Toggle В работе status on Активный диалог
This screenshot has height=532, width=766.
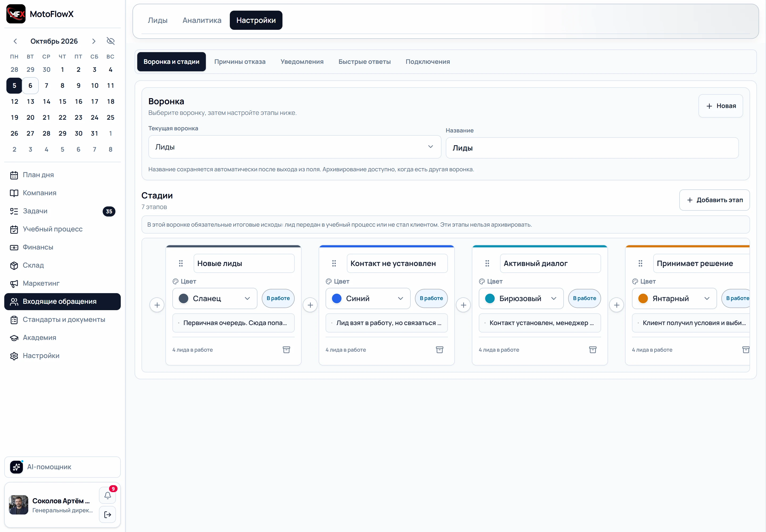pyautogui.click(x=584, y=298)
